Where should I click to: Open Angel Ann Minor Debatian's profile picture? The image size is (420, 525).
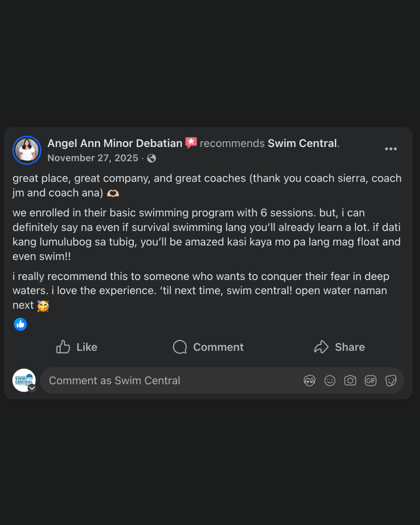coord(27,150)
